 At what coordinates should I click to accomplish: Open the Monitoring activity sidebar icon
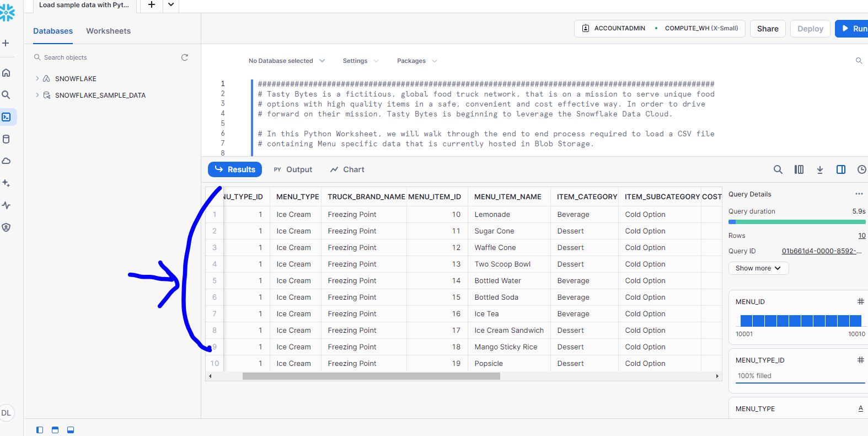click(x=6, y=205)
